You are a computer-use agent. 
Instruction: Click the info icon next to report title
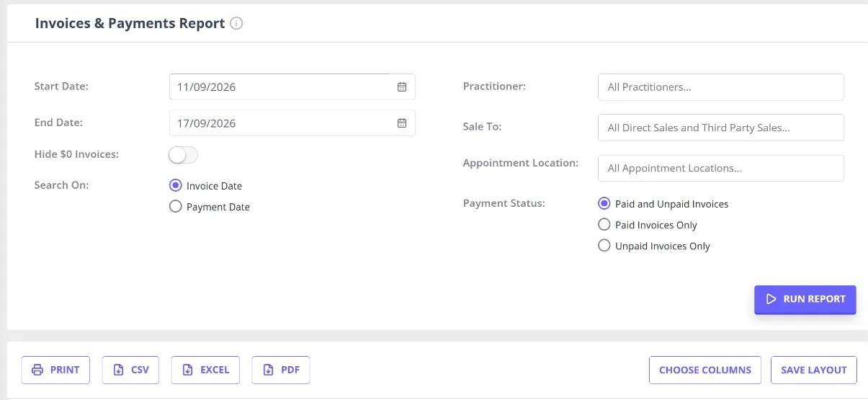click(236, 23)
